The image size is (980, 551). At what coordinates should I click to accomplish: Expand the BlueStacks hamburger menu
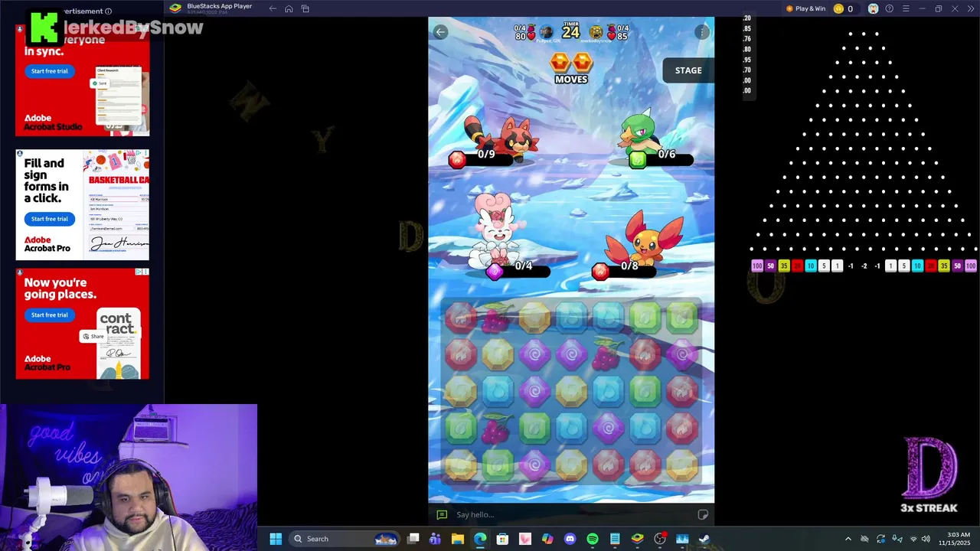[906, 8]
